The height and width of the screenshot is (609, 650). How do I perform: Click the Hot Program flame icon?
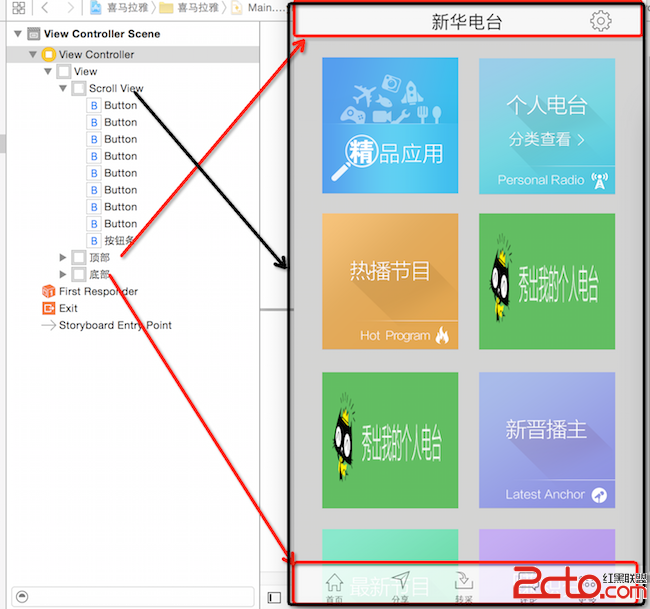[x=442, y=335]
